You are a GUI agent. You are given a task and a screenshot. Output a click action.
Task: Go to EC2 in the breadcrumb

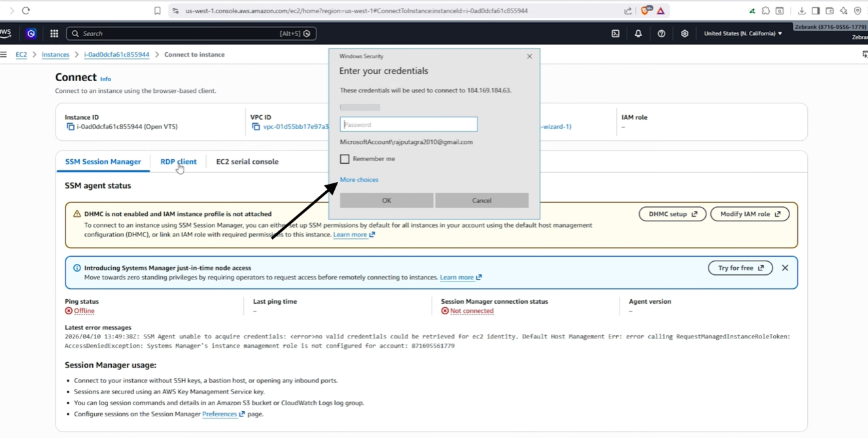[x=22, y=55]
